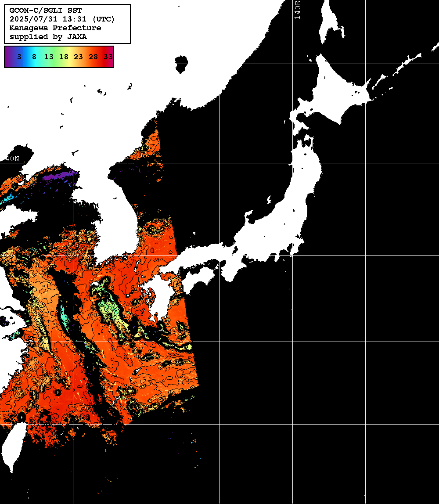
Task: Click the 'GCOM-C/SGLI SST' title text
Action: pos(46,10)
